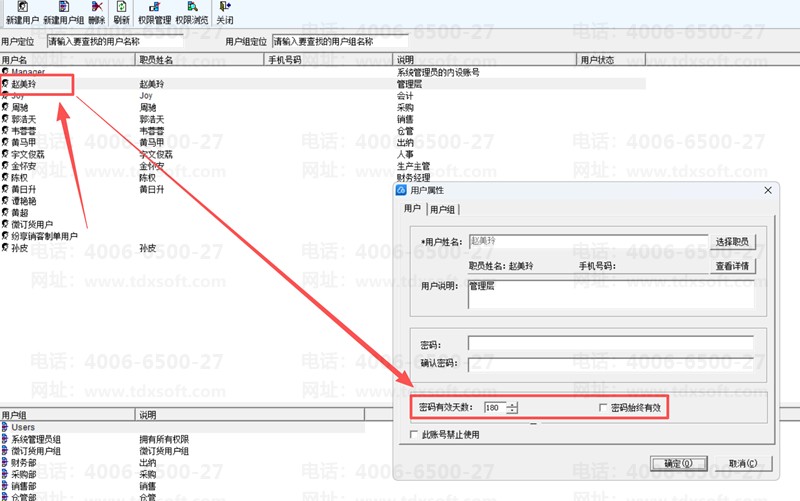Select the 系统管理员组 user group row

point(36,439)
